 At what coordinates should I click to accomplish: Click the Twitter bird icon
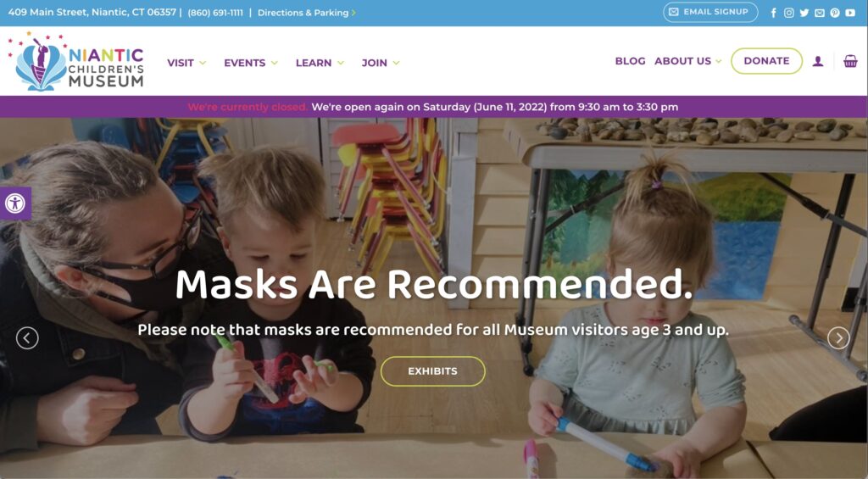(804, 13)
